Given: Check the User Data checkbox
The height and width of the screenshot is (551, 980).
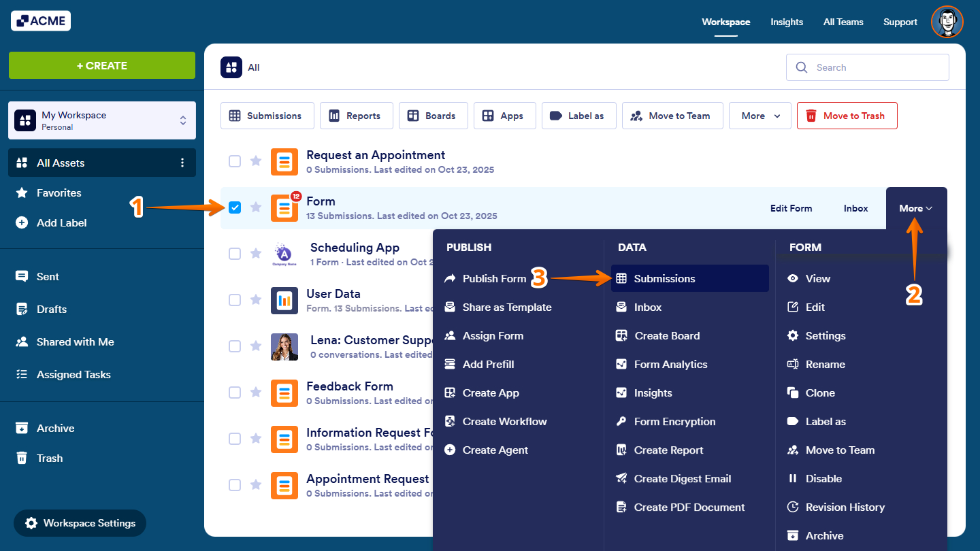Looking at the screenshot, I should coord(235,300).
